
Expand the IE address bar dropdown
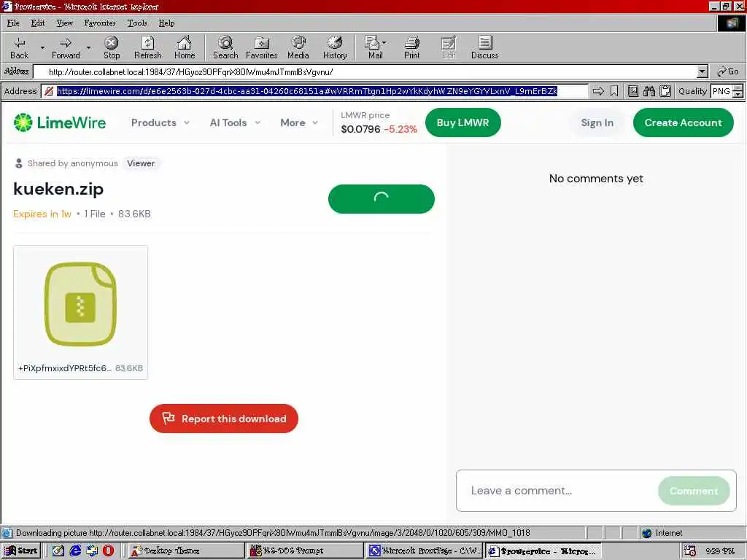click(x=703, y=72)
